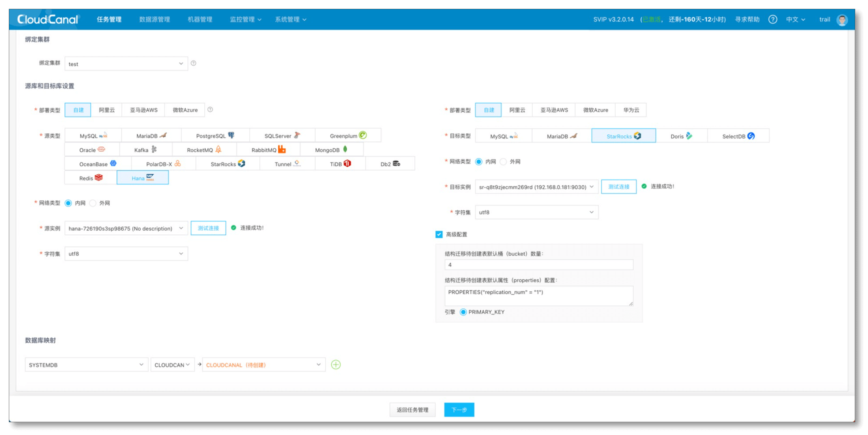Select Redis as the source type
Image resolution: width=868 pixels, height=435 pixels.
[90, 178]
